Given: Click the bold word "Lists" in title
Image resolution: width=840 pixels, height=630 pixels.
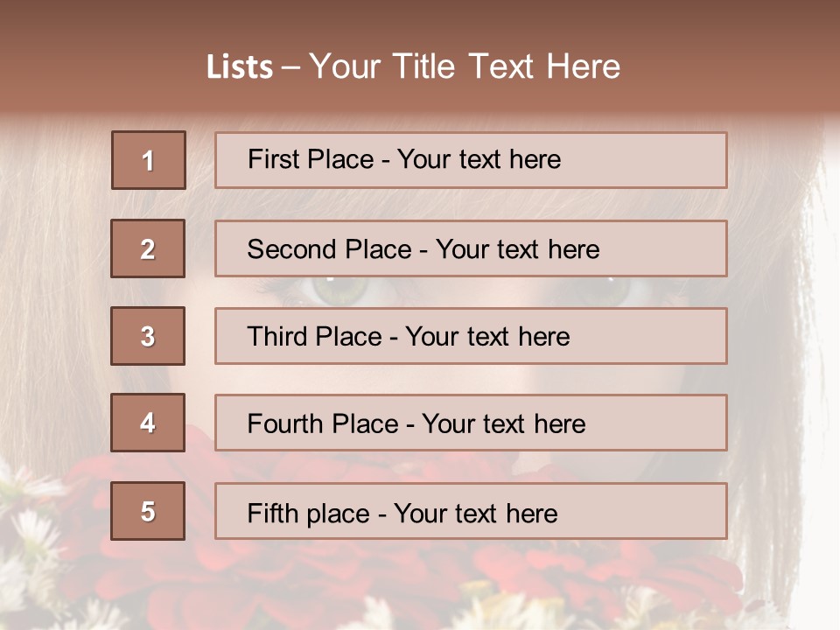Looking at the screenshot, I should (x=239, y=67).
